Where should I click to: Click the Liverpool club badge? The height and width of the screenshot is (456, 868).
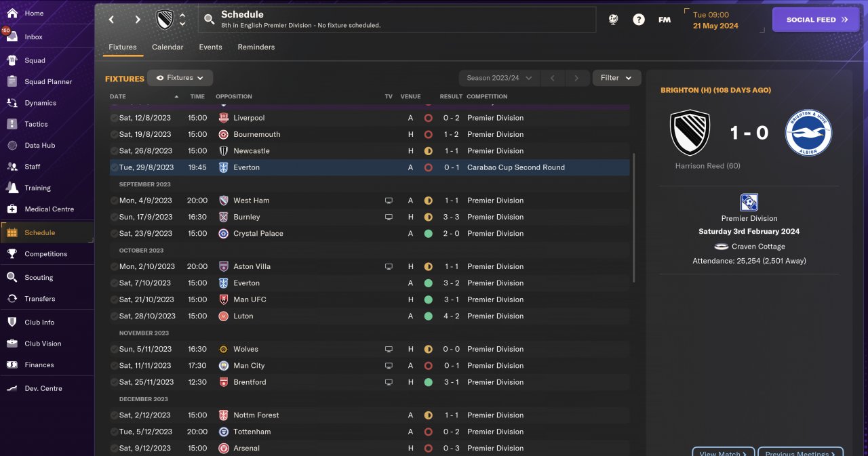coord(224,118)
